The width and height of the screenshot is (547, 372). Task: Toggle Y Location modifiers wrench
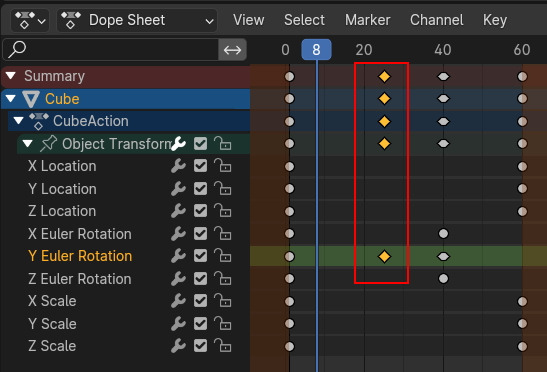click(x=178, y=189)
